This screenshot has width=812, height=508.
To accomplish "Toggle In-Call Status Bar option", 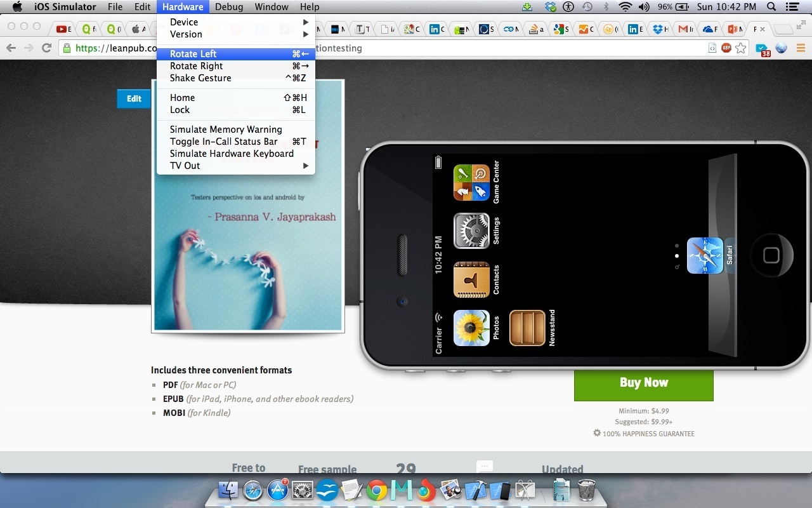I will point(223,142).
